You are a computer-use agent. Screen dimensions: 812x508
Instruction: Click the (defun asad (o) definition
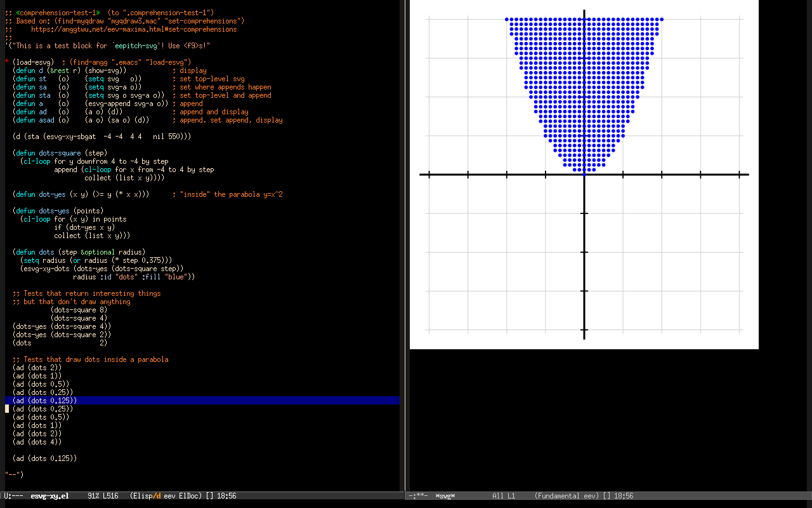point(81,120)
